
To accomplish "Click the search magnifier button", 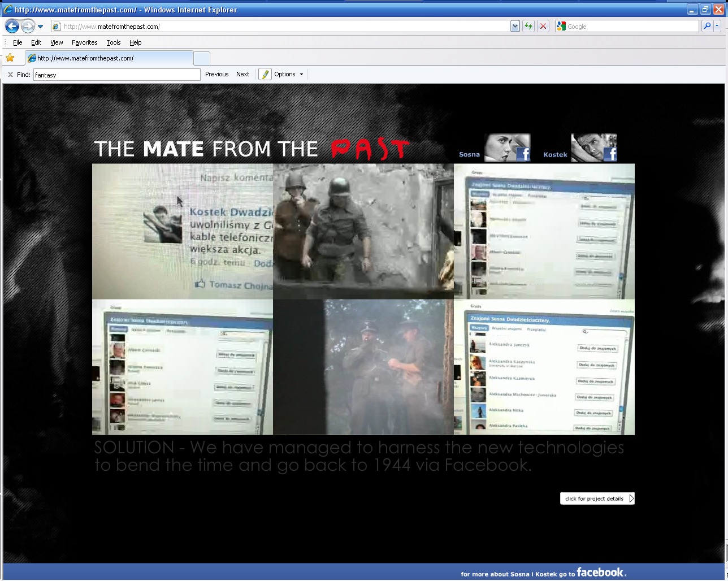I will pos(707,26).
